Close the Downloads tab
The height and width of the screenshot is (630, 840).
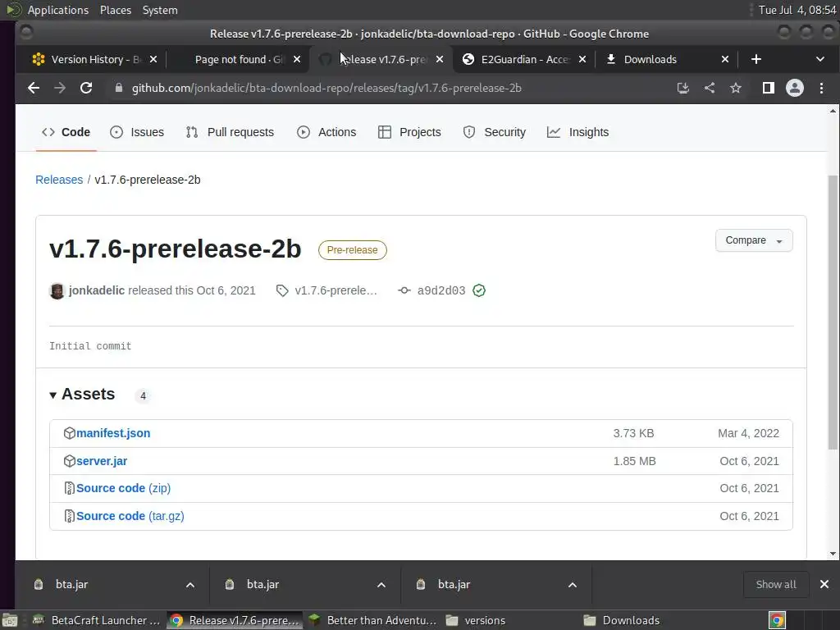coord(725,59)
